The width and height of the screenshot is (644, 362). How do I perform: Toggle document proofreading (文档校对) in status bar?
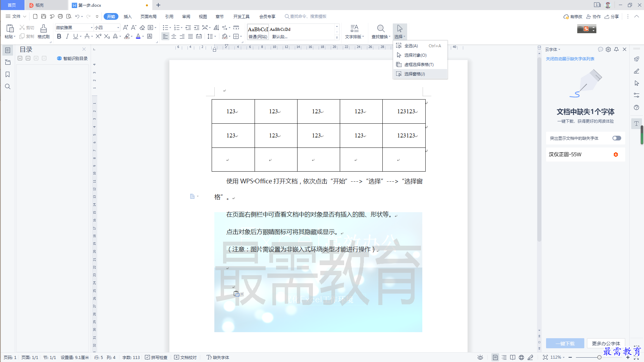[185, 357]
